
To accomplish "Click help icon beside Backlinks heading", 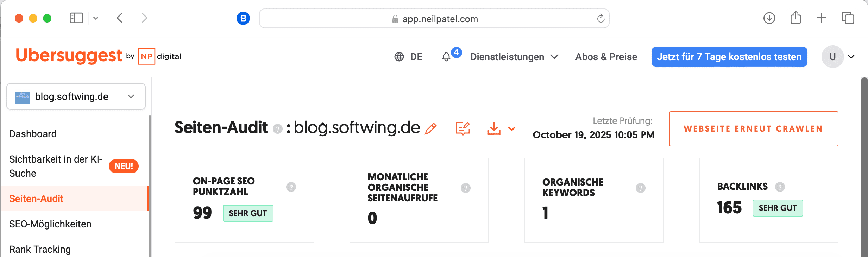I will pyautogui.click(x=780, y=187).
